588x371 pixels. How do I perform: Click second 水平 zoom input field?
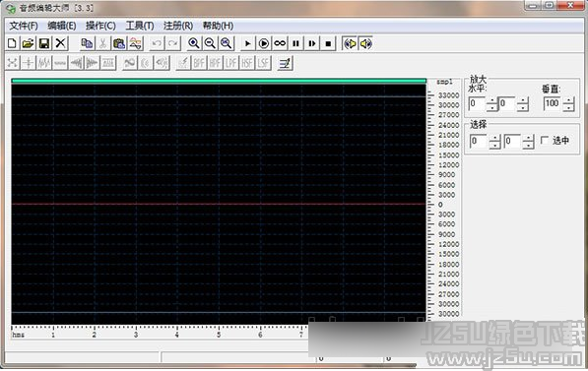507,103
